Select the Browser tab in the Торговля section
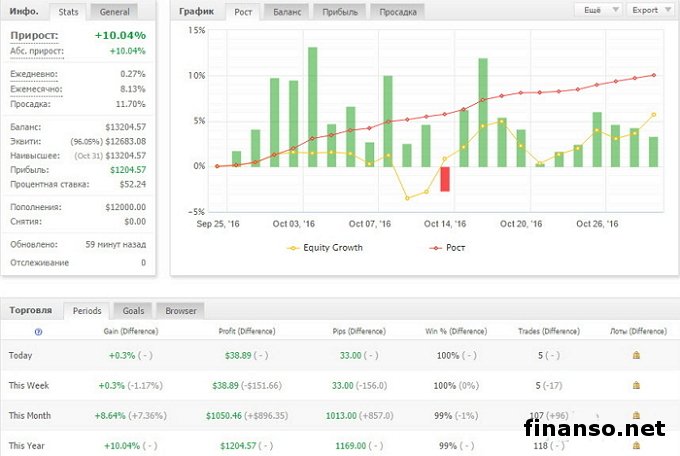Viewport: 680px width, 456px height. click(x=180, y=310)
